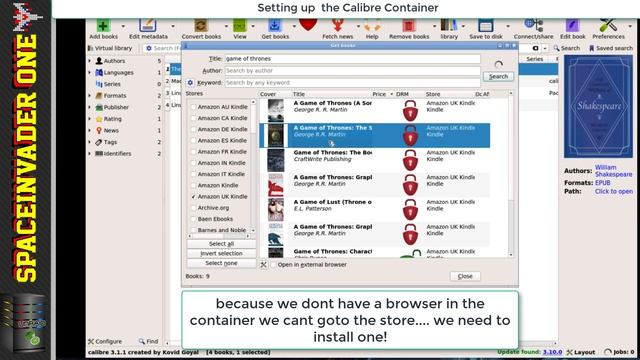This screenshot has width=640, height=360.
Task: Open the Save to disk dropdown arrow
Action: tap(508, 26)
